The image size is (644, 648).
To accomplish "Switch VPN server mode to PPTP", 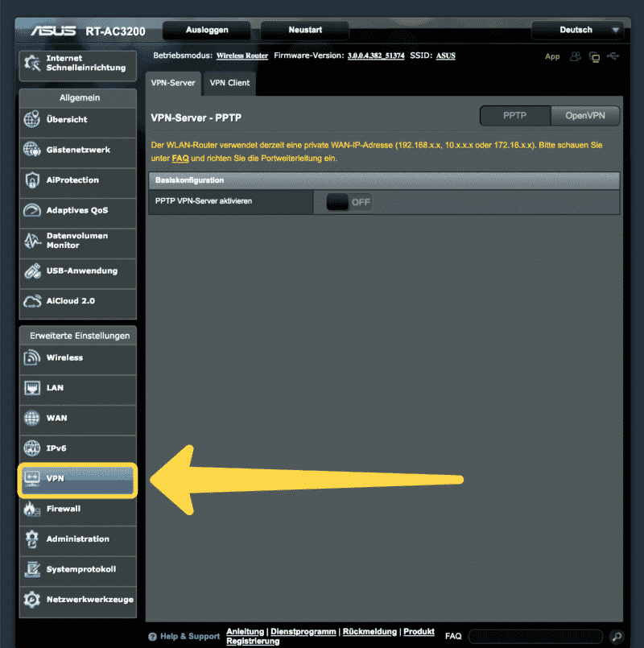I will click(x=515, y=116).
